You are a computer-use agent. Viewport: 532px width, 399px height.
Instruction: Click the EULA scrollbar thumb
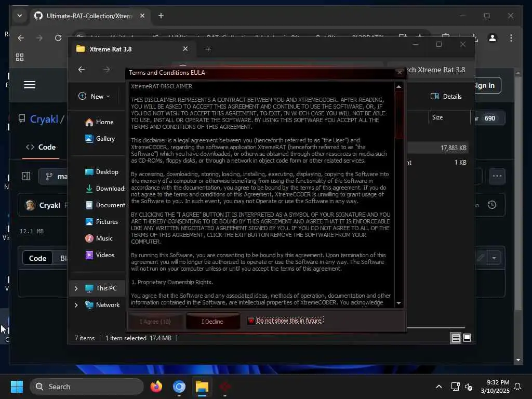click(398, 115)
